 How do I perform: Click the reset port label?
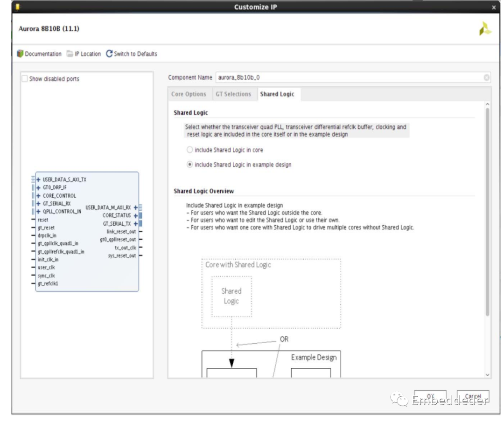tap(43, 220)
